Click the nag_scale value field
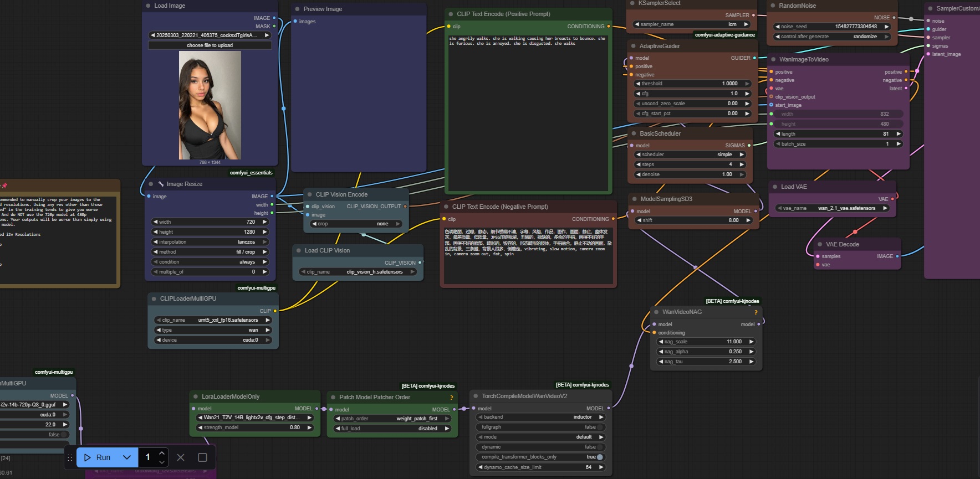 point(706,342)
